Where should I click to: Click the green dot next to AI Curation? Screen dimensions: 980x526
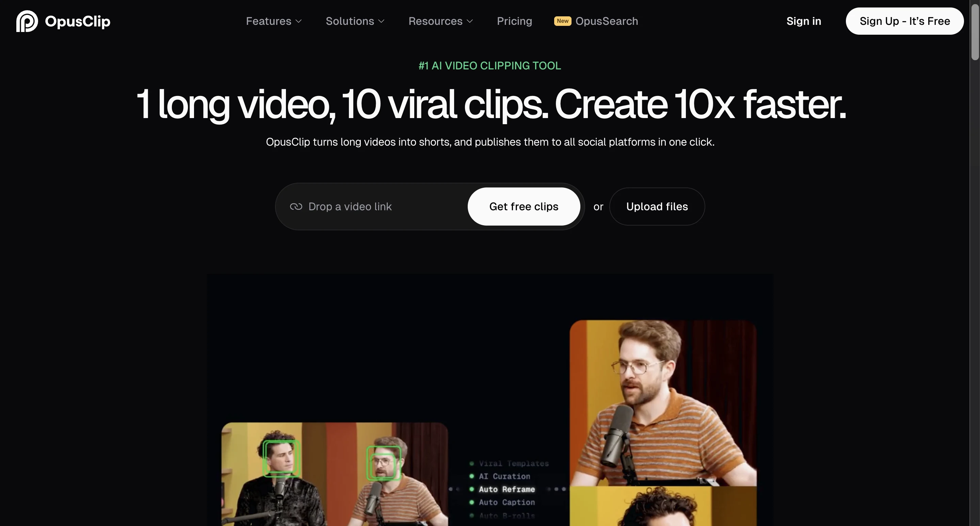pos(472,476)
